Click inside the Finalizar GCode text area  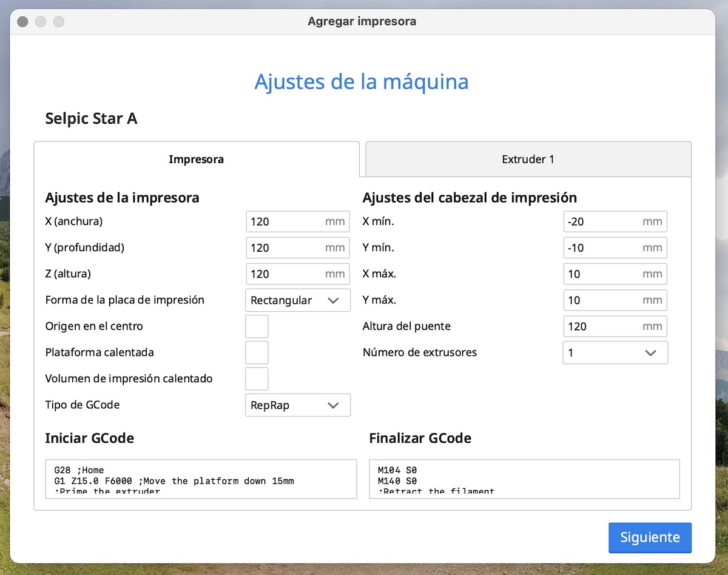point(524,479)
